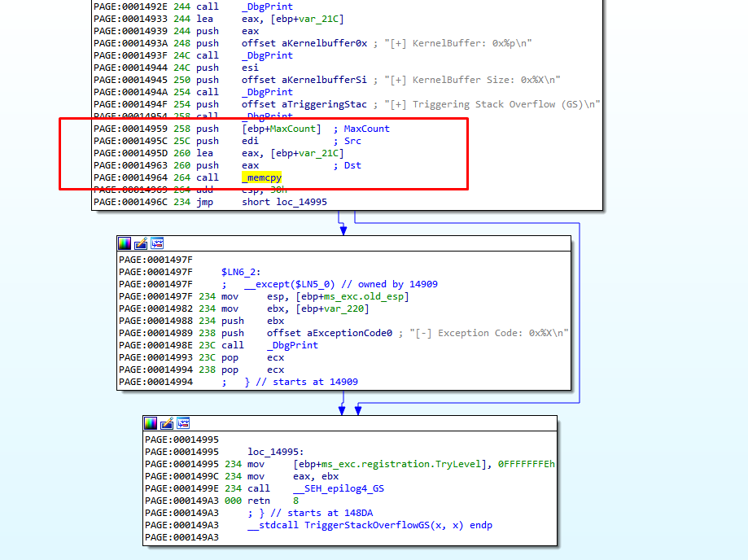Click group-nodes icon on the exception block
The width and height of the screenshot is (748, 560).
coord(157,243)
